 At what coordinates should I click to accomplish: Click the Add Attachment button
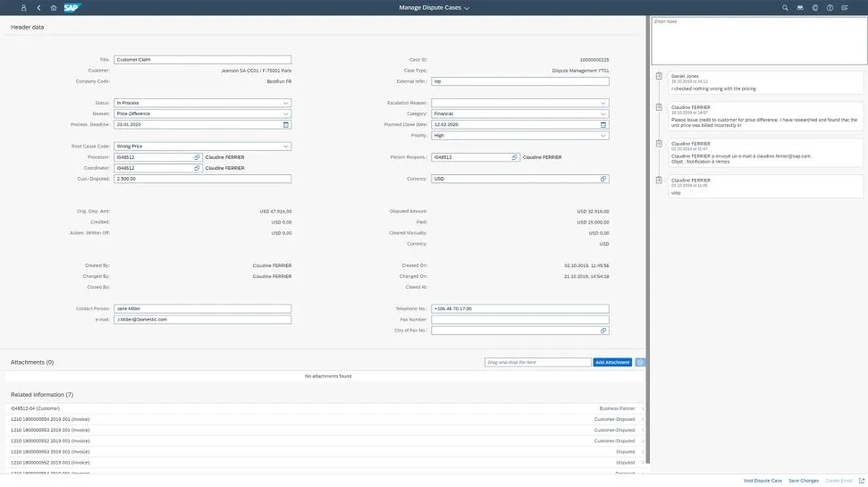(612, 363)
